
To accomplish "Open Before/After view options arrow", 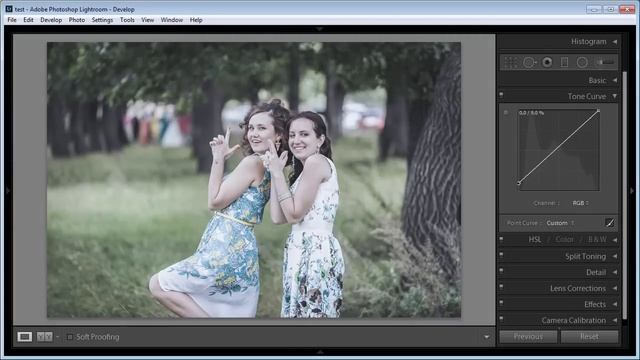I will [58, 337].
